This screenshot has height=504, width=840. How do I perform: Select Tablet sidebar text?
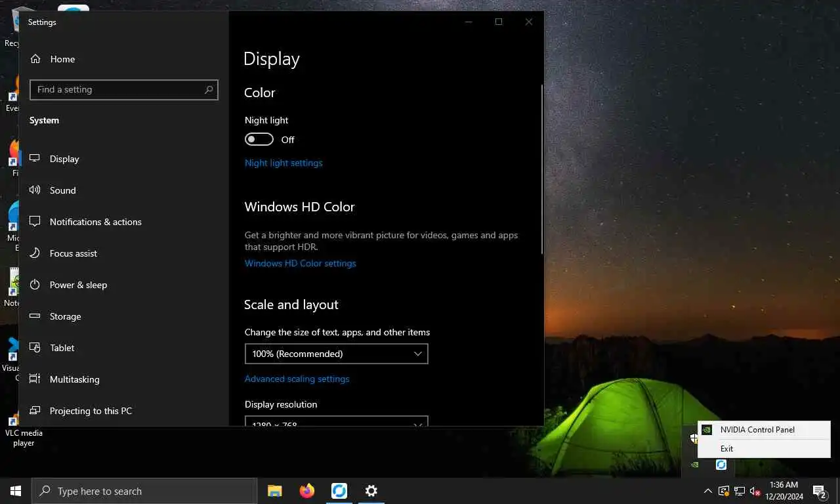coord(62,348)
